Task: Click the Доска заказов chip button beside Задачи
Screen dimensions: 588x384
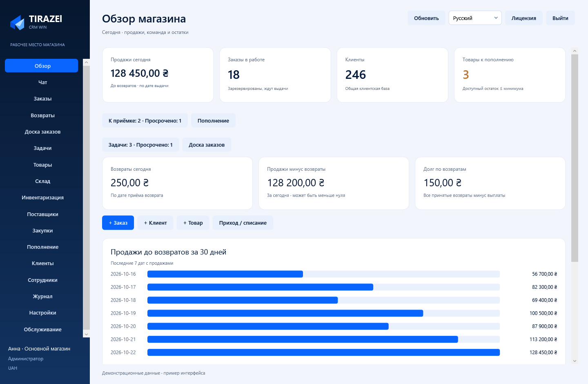Action: 207,145
